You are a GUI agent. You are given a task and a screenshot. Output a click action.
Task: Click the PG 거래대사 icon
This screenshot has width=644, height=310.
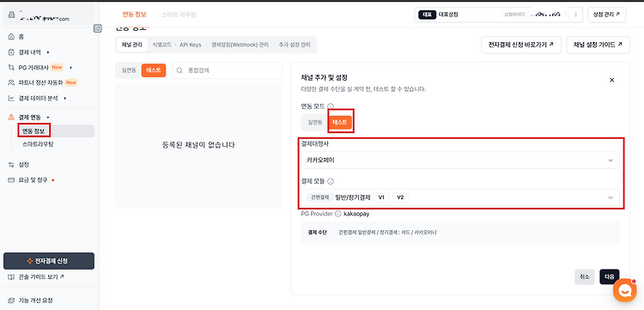click(11, 67)
